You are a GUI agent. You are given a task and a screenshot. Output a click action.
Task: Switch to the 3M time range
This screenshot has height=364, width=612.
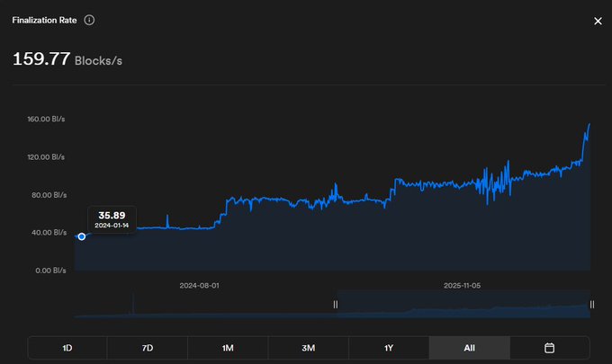tap(309, 348)
